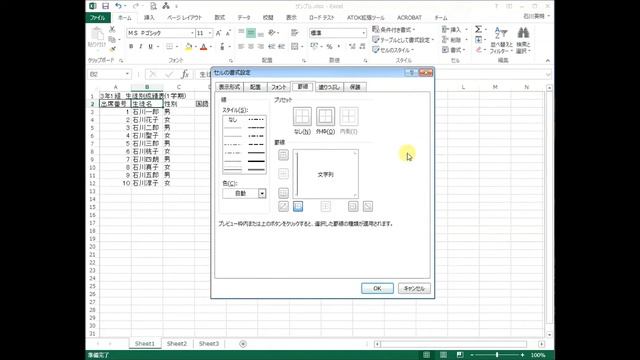Select the 'なし' line style
This screenshot has width=640, height=360.
[233, 120]
